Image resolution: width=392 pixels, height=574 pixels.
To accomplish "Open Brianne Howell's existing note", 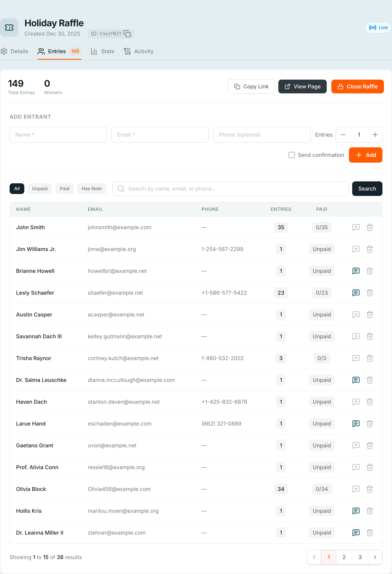I will [x=356, y=271].
